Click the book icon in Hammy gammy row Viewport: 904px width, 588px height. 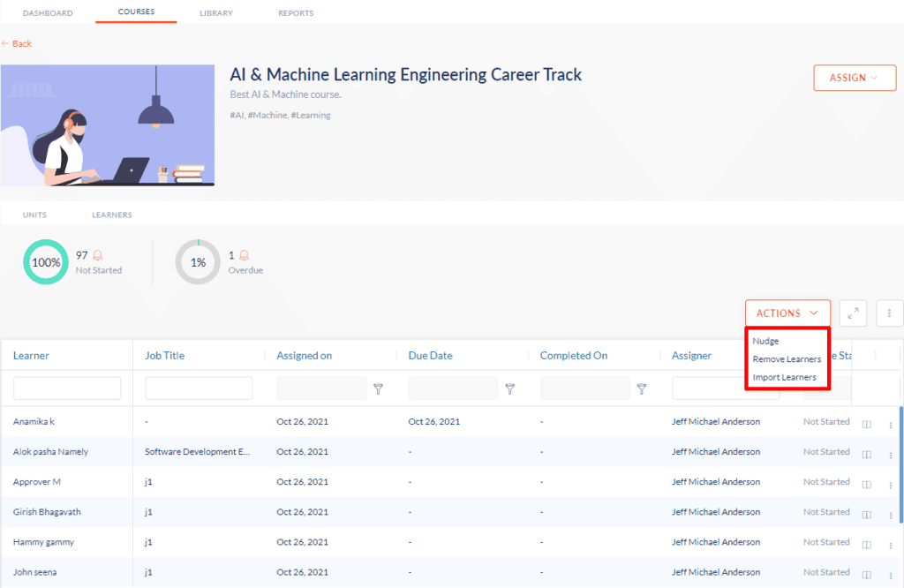(x=867, y=544)
